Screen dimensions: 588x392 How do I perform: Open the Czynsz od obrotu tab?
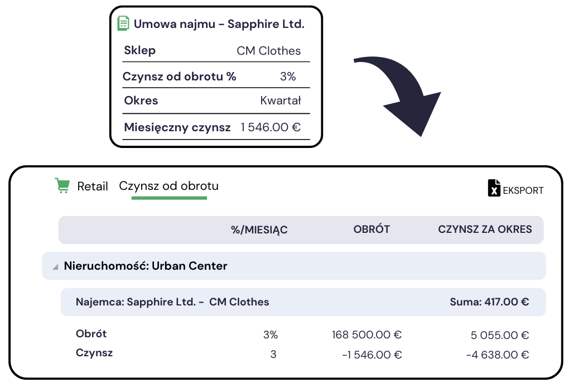coord(168,186)
